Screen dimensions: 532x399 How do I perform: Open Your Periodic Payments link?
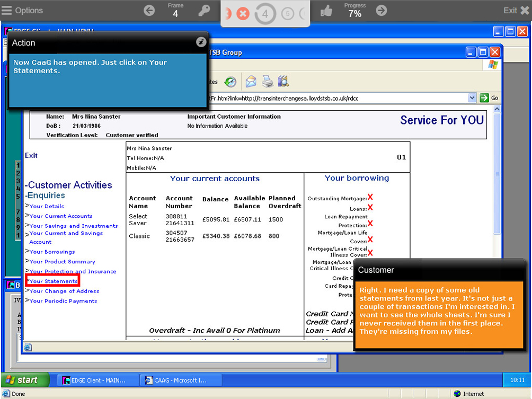pyautogui.click(x=63, y=301)
